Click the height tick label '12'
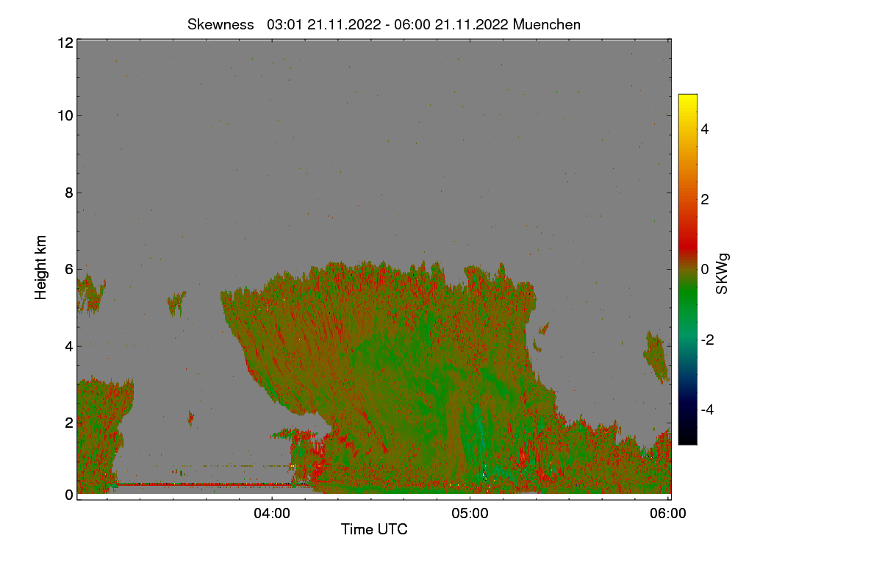The height and width of the screenshot is (588, 882). (x=65, y=43)
